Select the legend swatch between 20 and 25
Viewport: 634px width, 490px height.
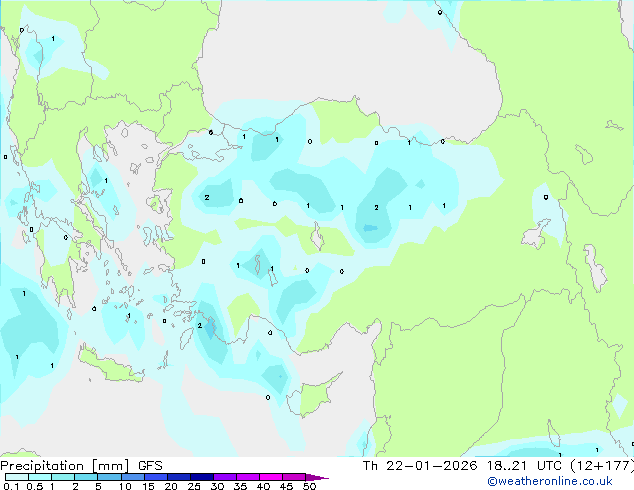pyautogui.click(x=179, y=477)
